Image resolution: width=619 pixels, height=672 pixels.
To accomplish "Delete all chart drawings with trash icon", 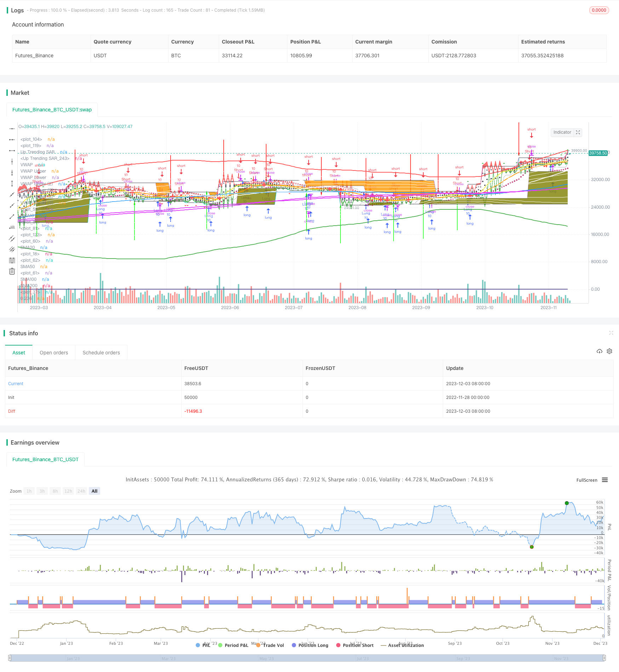I will coord(12,271).
